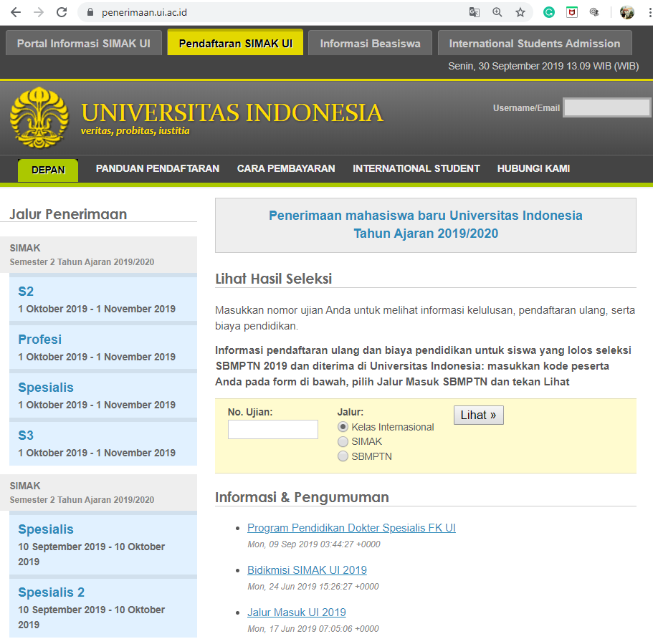The height and width of the screenshot is (644, 653).
Task: Open the CARA PEMBAYARAN menu
Action: 286,168
